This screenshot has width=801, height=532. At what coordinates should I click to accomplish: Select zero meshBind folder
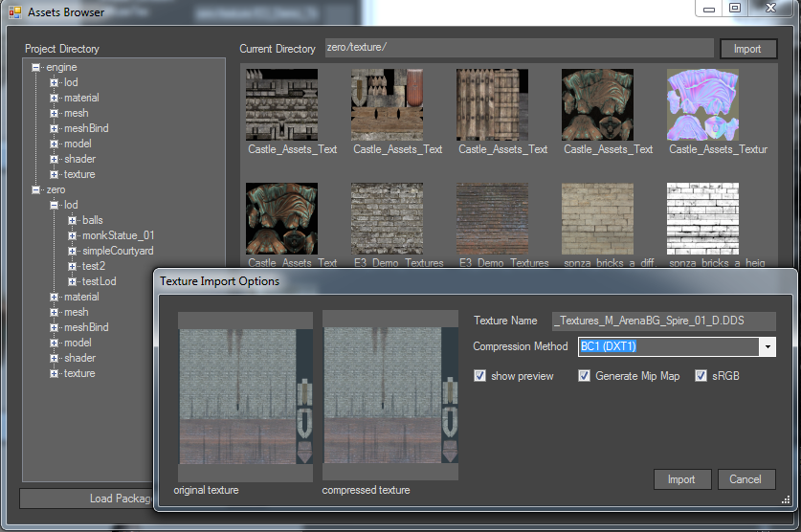tap(86, 328)
